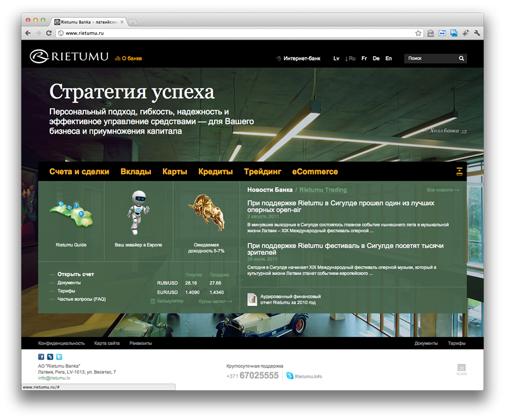Click the screen capture extension icon
The image size is (505, 420).
point(454,33)
